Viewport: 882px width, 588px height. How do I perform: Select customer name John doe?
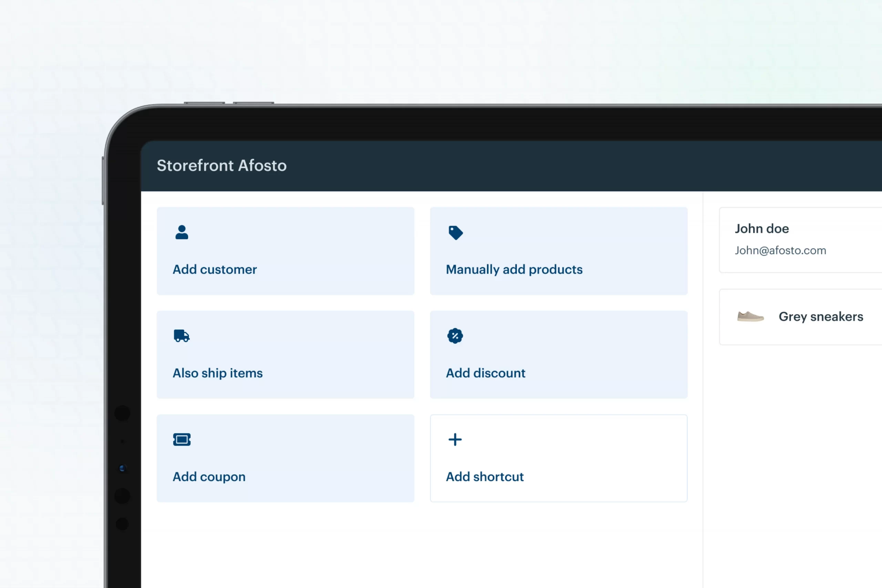(762, 228)
